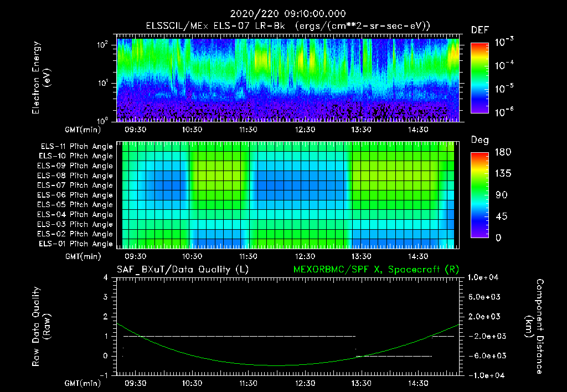Select the ELS-07 Pitch Angle row label
The image size is (567, 392).
tap(75, 185)
